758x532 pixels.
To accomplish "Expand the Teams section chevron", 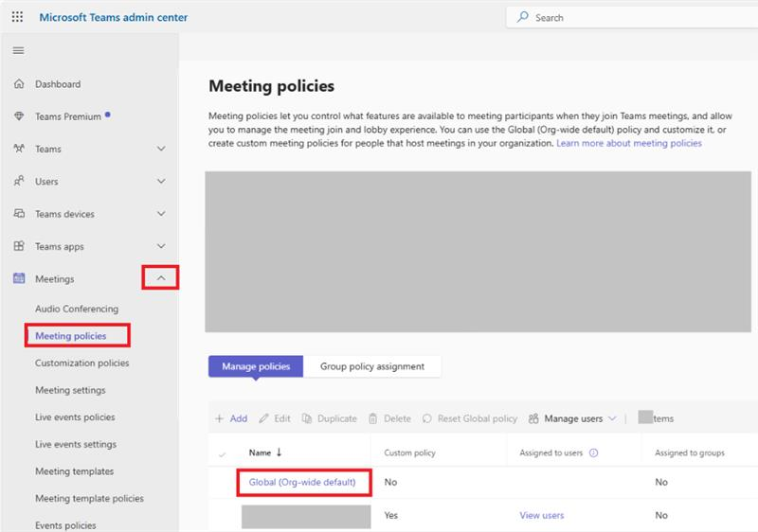I will [161, 149].
